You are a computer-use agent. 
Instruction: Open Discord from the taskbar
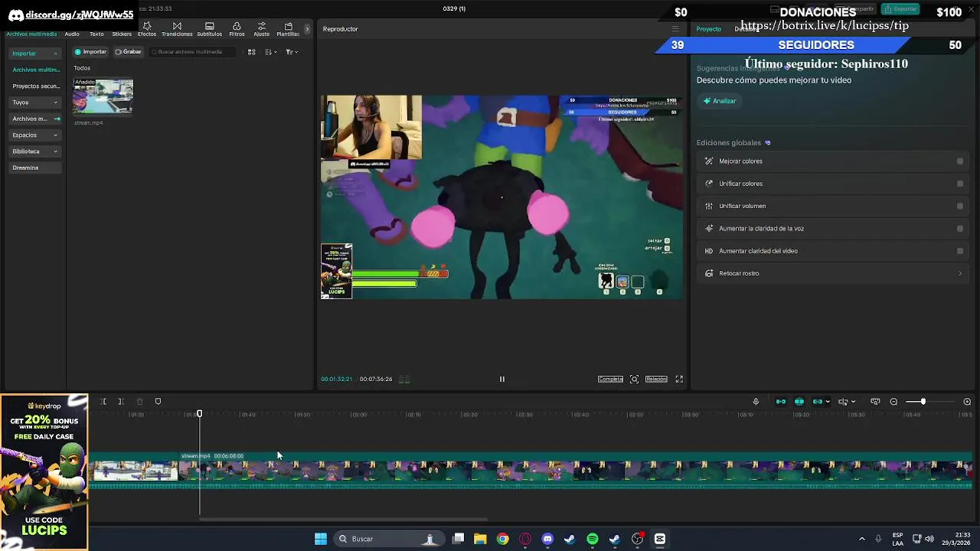tap(547, 539)
